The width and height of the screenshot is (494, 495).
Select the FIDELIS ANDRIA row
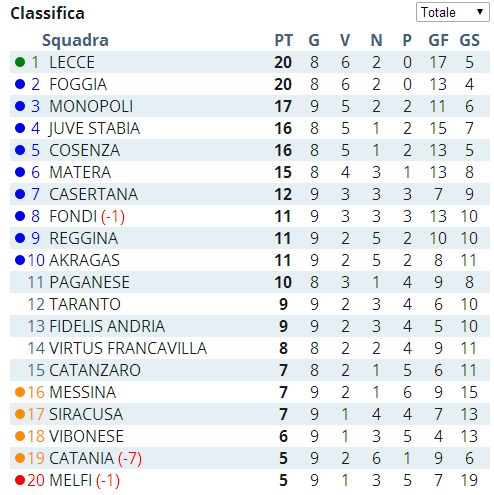pos(250,326)
